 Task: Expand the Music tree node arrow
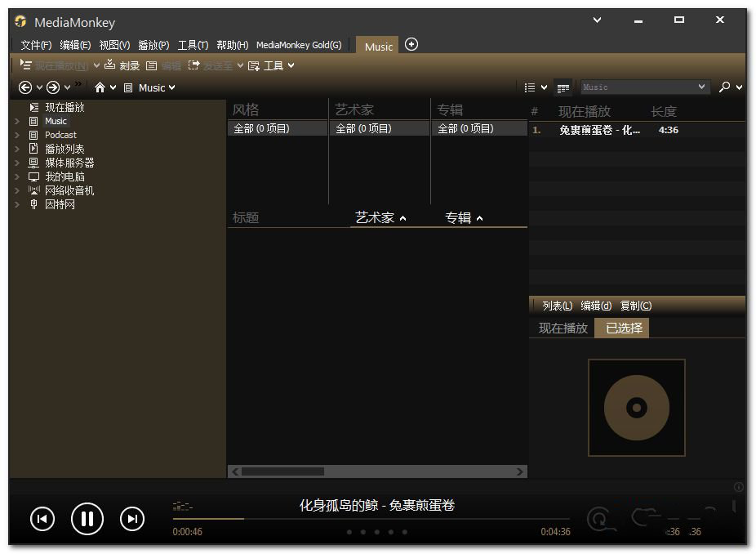17,121
